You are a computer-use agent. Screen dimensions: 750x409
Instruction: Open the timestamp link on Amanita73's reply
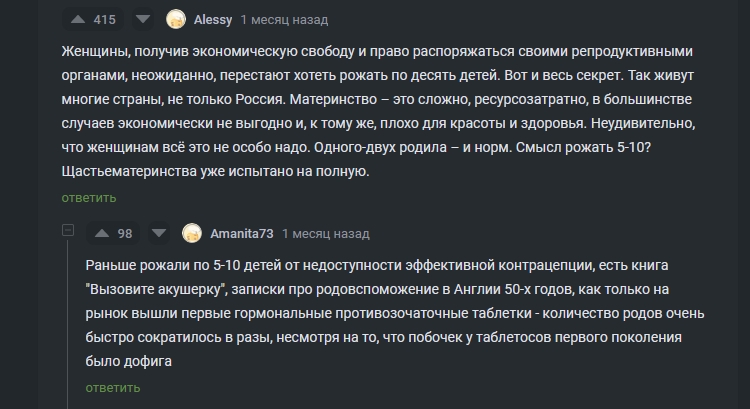click(325, 233)
